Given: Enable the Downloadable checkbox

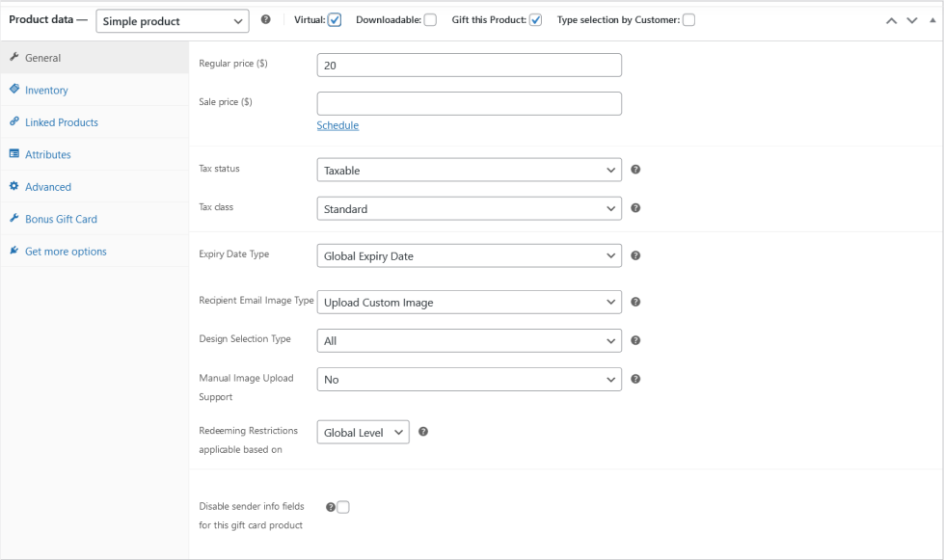Looking at the screenshot, I should [430, 20].
